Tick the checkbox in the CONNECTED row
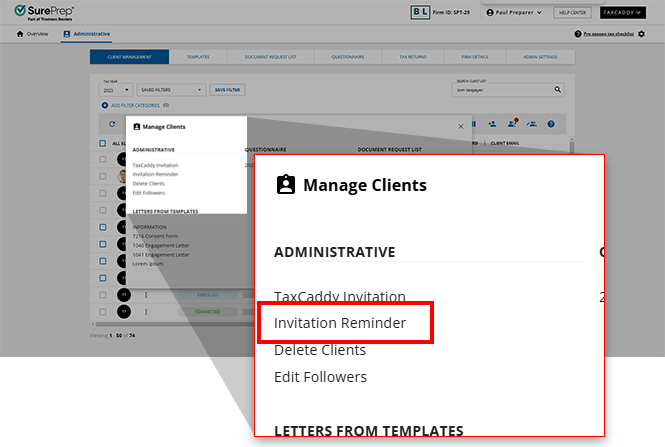This screenshot has height=447, width=665. [103, 312]
